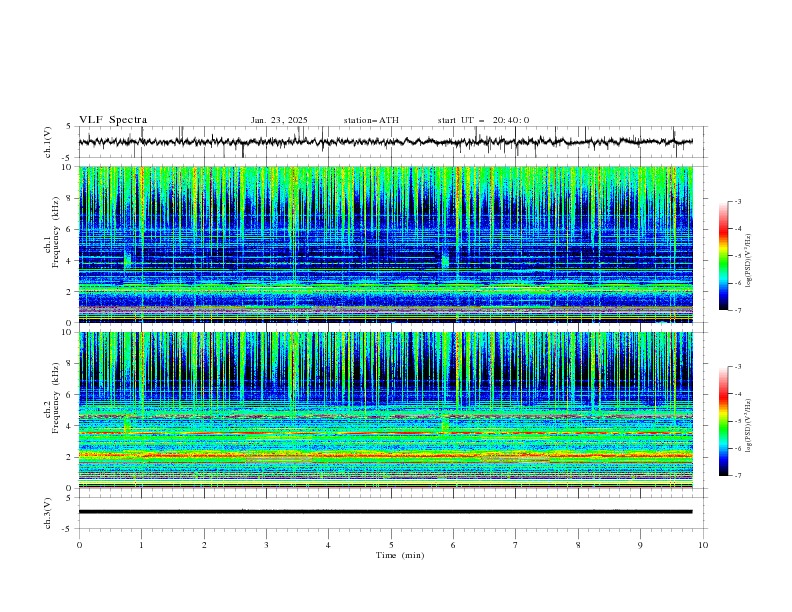Click time axis tick label "7"
The image size is (792, 612).
(x=516, y=545)
